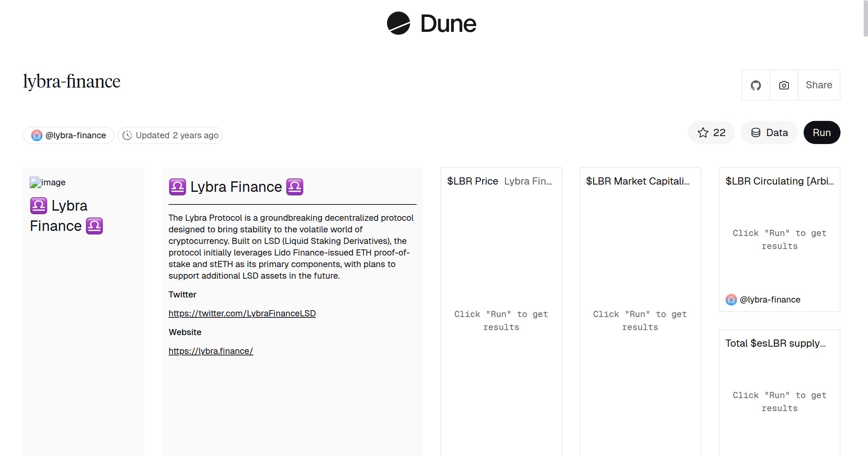Viewport: 868px width, 456px height.
Task: Click the Dune logo at the top
Action: pos(431,24)
